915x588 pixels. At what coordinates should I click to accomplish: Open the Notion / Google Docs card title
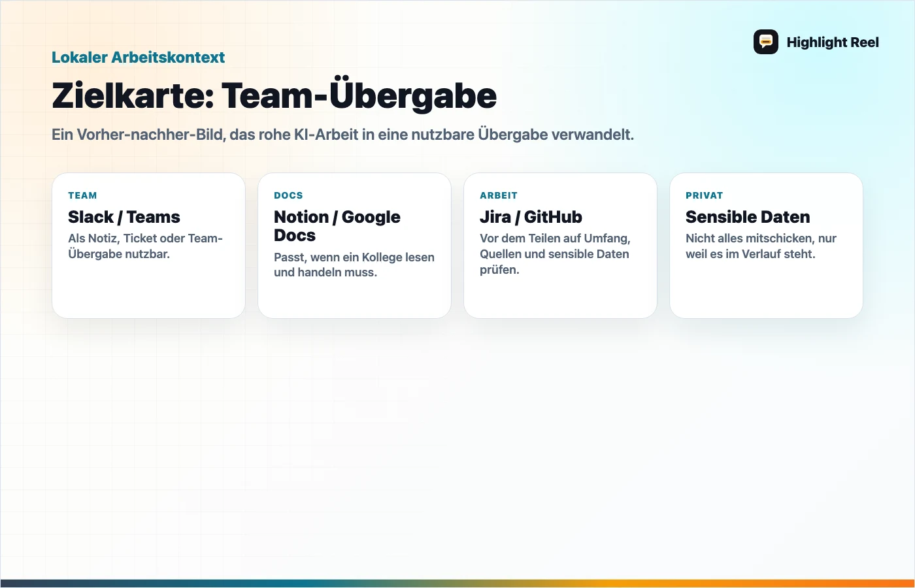(337, 226)
